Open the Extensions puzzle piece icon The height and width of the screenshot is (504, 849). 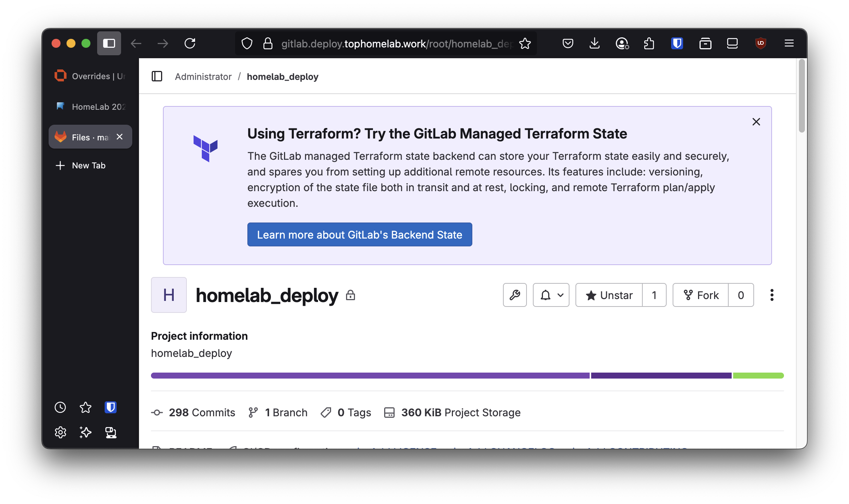click(649, 43)
